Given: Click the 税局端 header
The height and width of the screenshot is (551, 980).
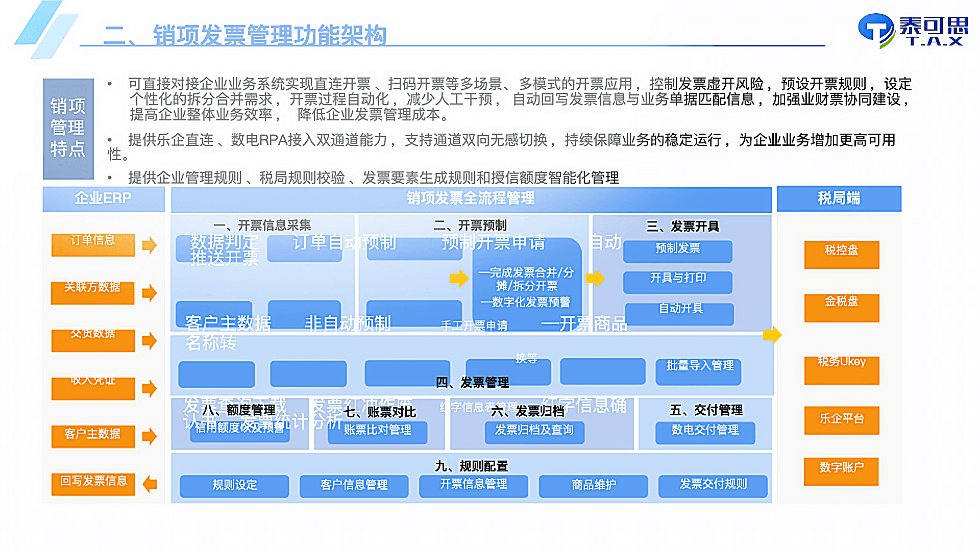Looking at the screenshot, I should (838, 199).
